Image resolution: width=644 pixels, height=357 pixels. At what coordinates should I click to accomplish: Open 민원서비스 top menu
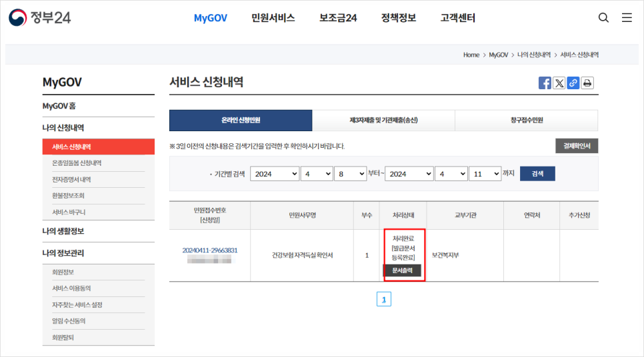click(273, 18)
